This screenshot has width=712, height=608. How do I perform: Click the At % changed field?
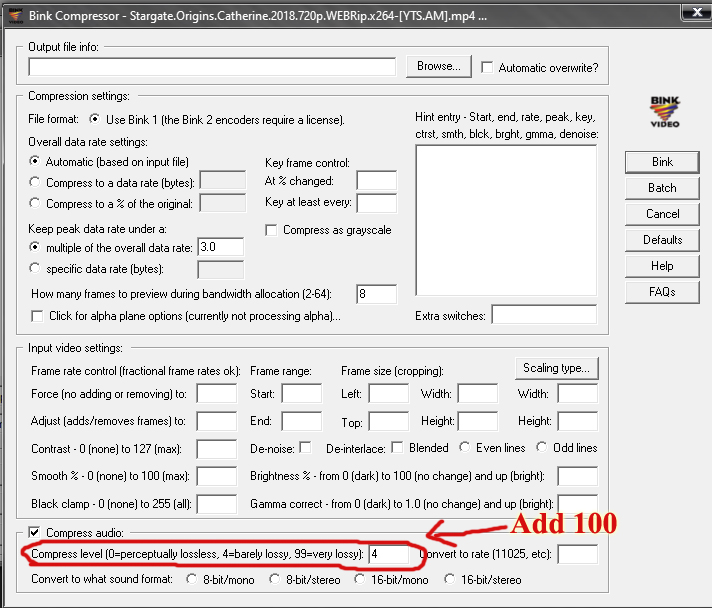pyautogui.click(x=376, y=180)
